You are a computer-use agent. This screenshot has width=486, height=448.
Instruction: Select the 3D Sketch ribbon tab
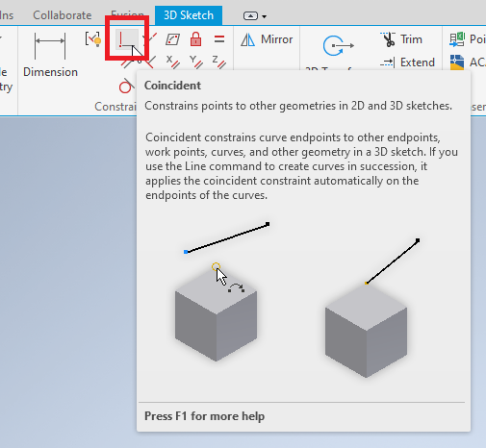point(189,15)
